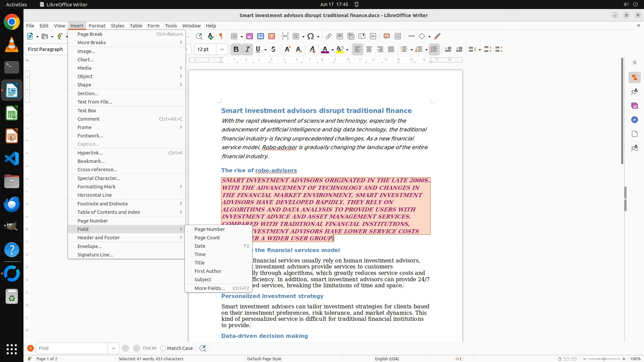Click the Insert Hyperlink toolbar icon
The height and width of the screenshot is (362, 644).
click(x=329, y=36)
